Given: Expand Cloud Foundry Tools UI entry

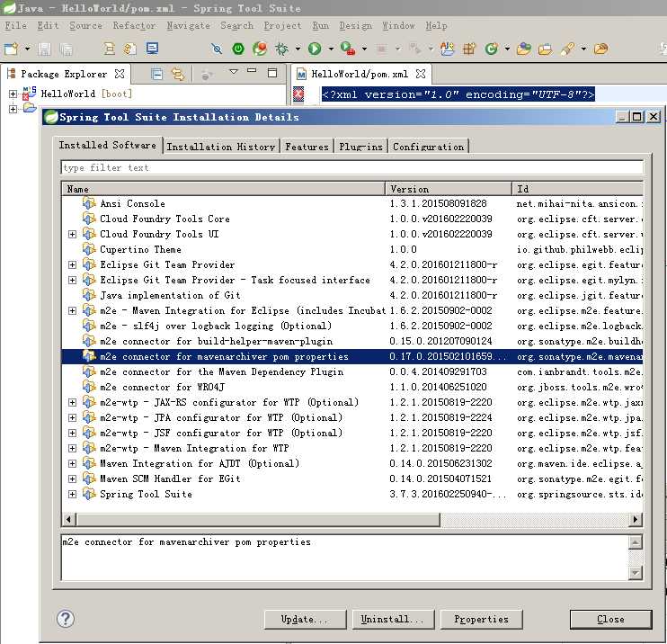Looking at the screenshot, I should tap(72, 235).
